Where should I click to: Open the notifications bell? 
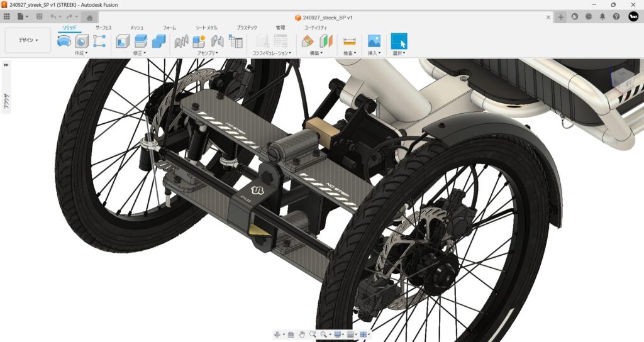click(602, 17)
